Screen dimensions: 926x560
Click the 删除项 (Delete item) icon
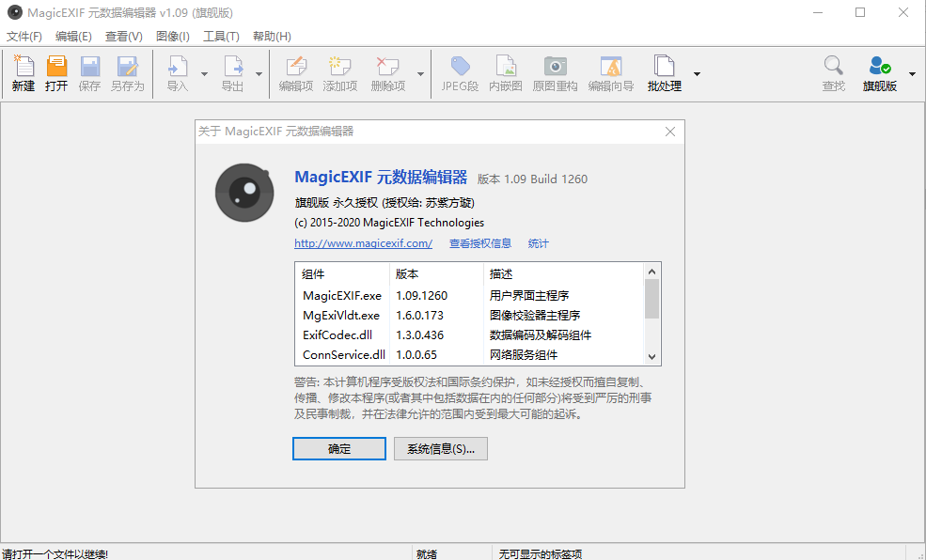388,66
